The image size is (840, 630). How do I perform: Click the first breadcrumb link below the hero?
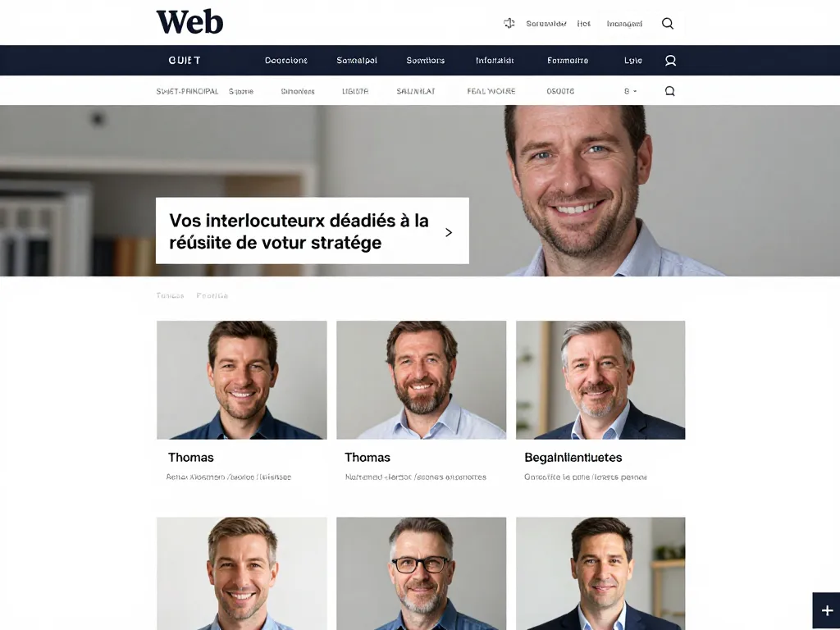[x=170, y=295]
